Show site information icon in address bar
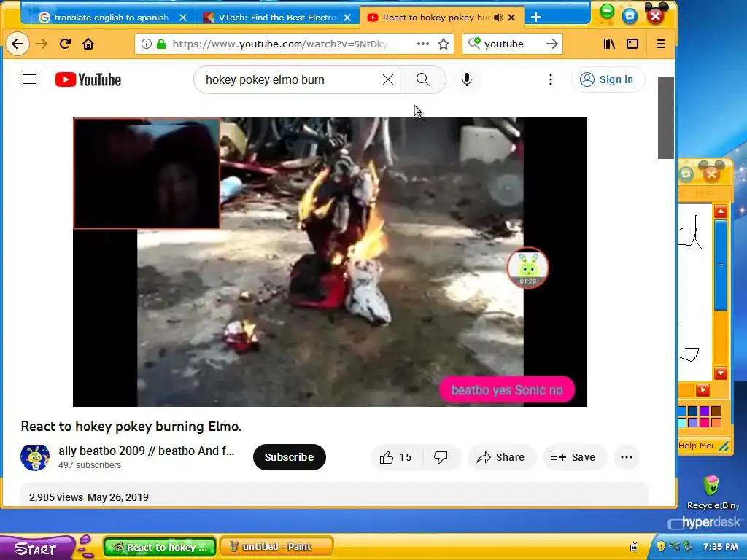Screen dimensions: 747x560 (x=147, y=44)
